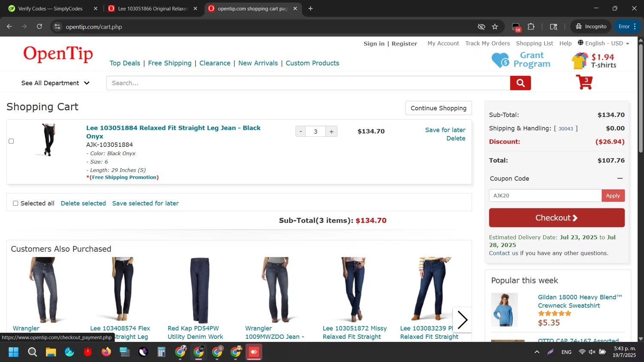This screenshot has height=362, width=644.
Task: Click the Checkout button
Action: pos(557,218)
